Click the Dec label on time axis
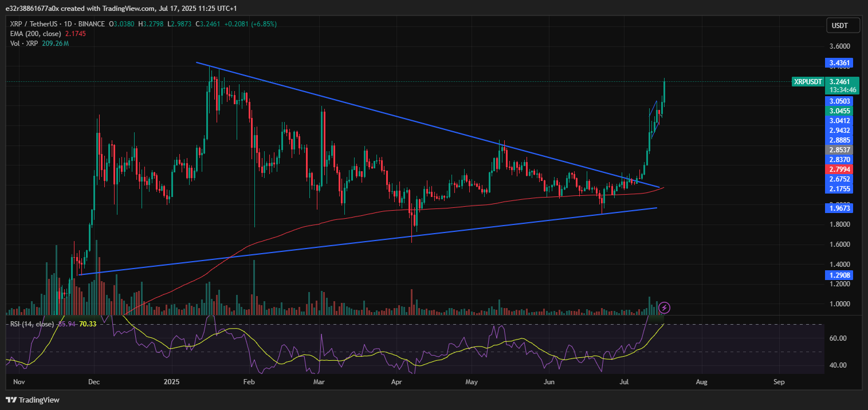Screen dimensions: 868x410 95,381
